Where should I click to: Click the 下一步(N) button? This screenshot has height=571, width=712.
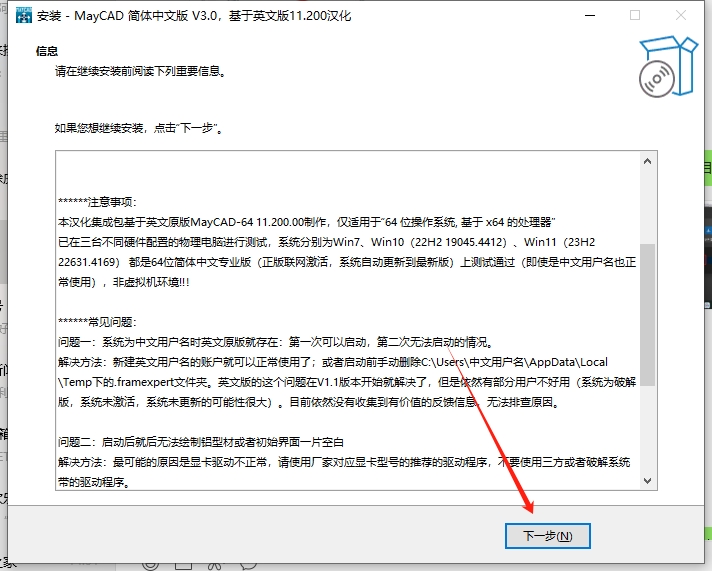[x=548, y=536]
